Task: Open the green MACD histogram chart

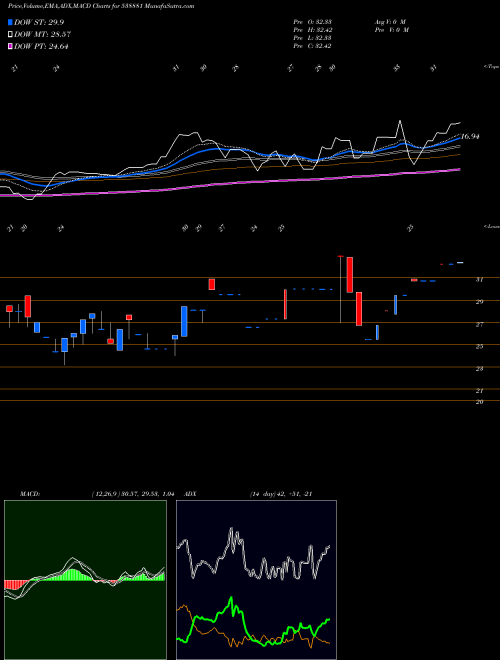Action: point(85,580)
